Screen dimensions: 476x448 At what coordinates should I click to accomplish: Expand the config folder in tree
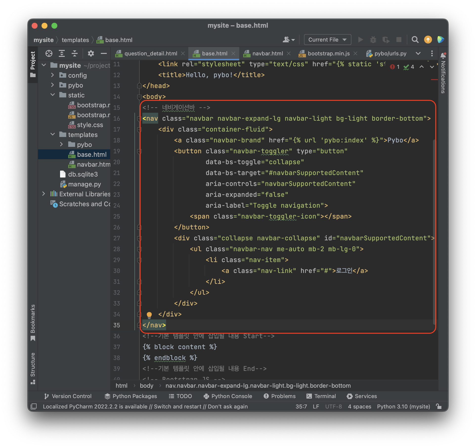pos(52,75)
